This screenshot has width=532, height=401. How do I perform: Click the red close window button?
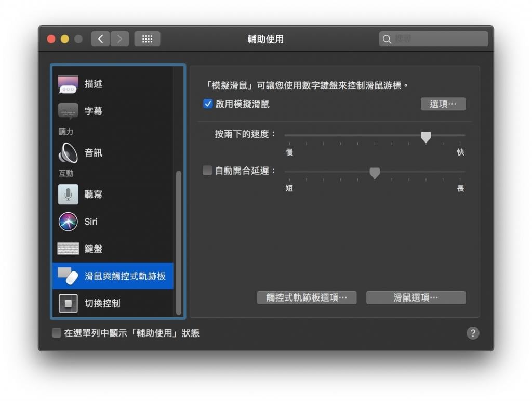click(51, 39)
